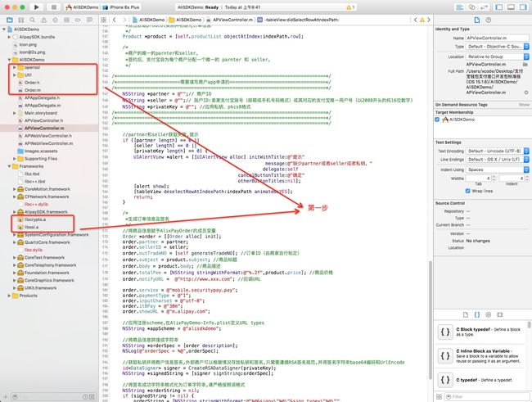Reveal full path in Finder arrow
Image resolution: width=532 pixels, height=402 pixels.
tap(526, 93)
